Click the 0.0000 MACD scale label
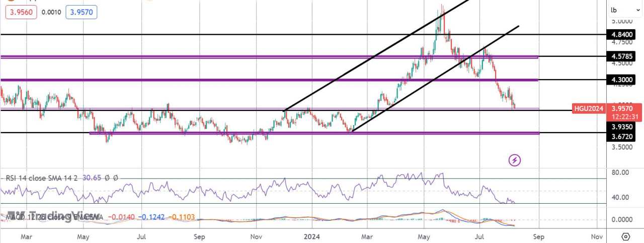 click(622, 220)
